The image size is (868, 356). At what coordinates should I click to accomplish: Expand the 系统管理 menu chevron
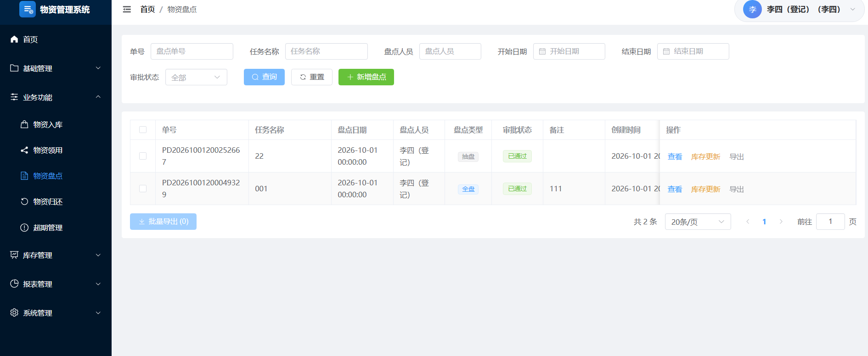pyautogui.click(x=98, y=313)
